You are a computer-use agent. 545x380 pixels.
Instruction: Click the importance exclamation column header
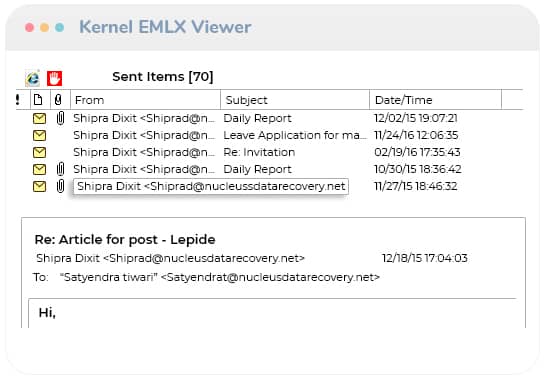18,100
